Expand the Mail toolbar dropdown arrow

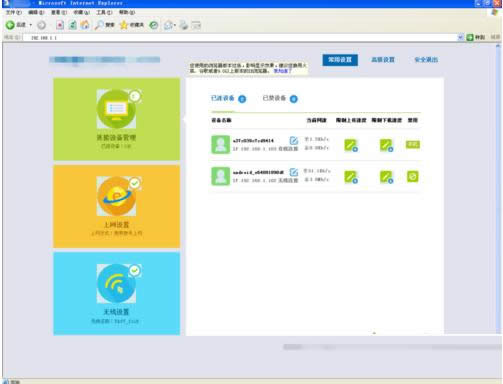(x=175, y=25)
